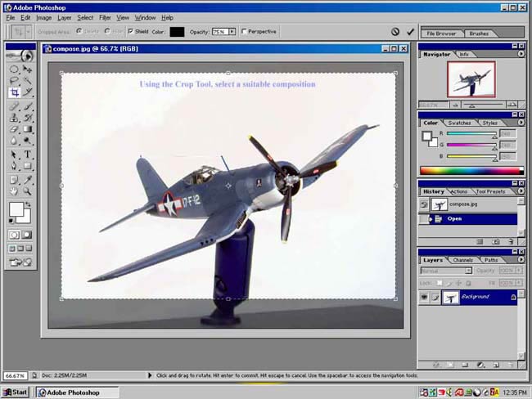Screen dimensions: 532x399
Task: Select the Delete cropped area radio button
Action: (x=79, y=31)
